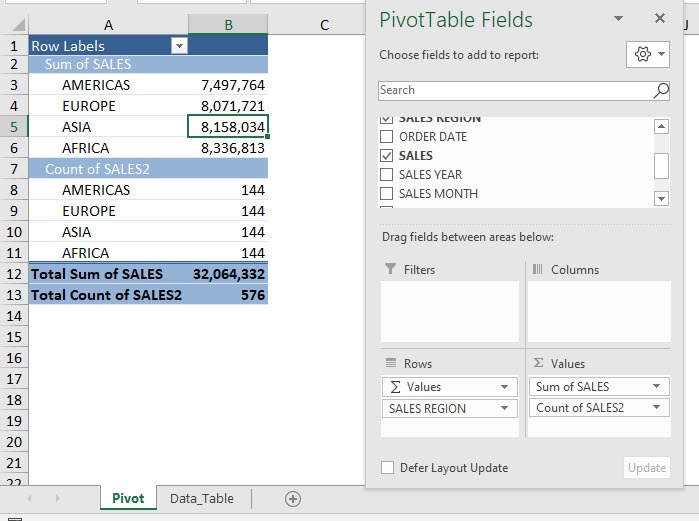Open the task pane options arrow beside title
The width and height of the screenshot is (699, 521).
tap(618, 19)
